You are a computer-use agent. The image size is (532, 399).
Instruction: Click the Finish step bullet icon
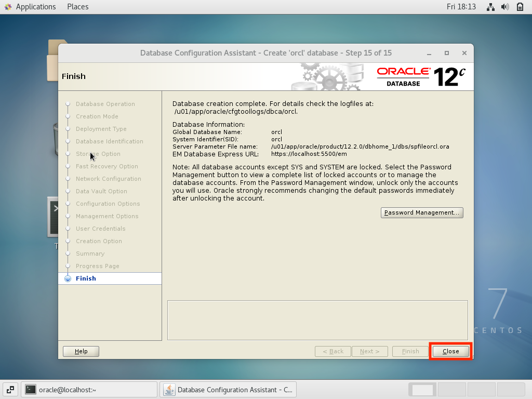coord(68,278)
